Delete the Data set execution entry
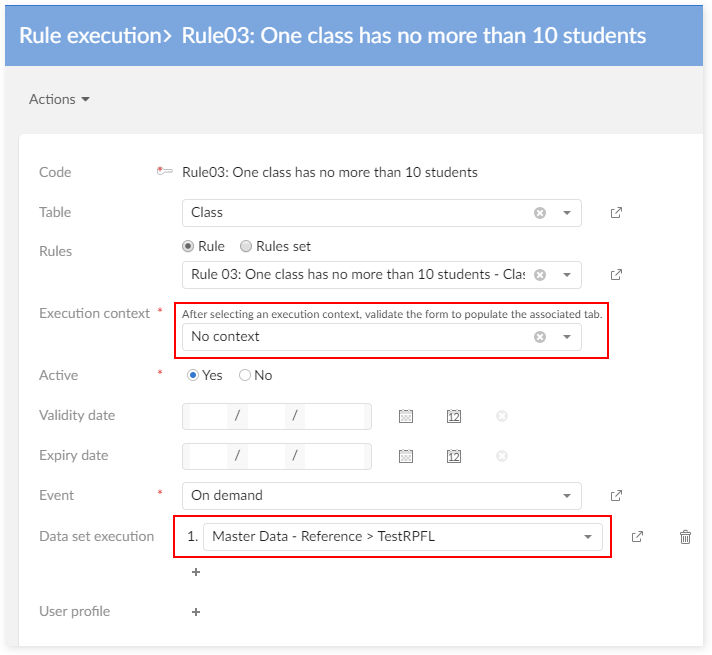 (685, 537)
